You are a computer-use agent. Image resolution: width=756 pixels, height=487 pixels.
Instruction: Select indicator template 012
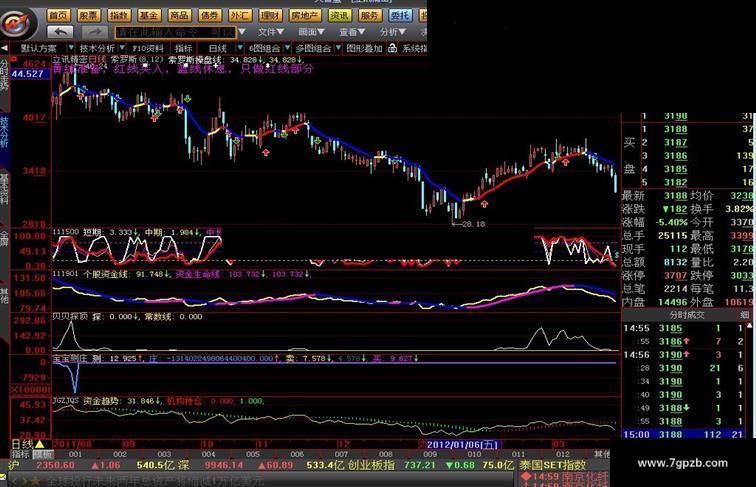pyautogui.click(x=563, y=454)
